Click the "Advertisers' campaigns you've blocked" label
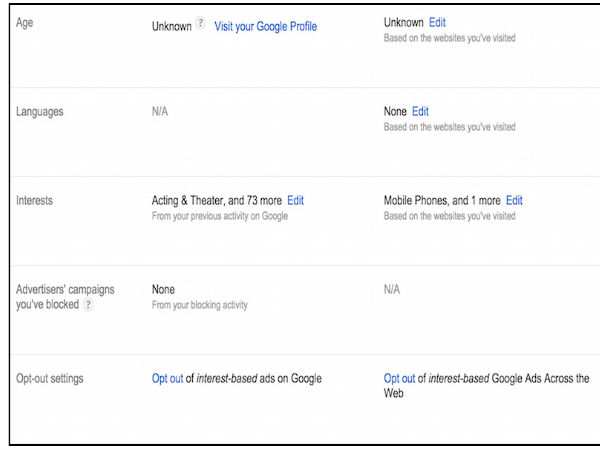The width and height of the screenshot is (600, 450). point(64,290)
